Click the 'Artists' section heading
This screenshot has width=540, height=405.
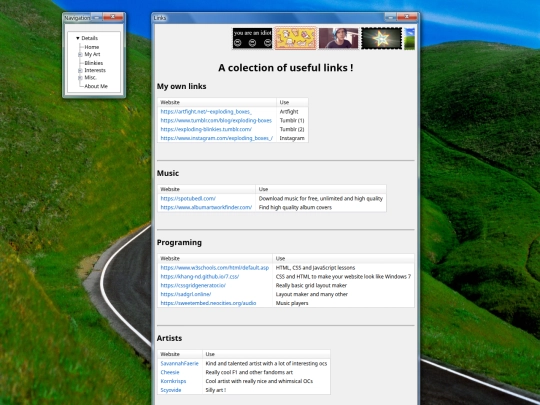point(169,338)
